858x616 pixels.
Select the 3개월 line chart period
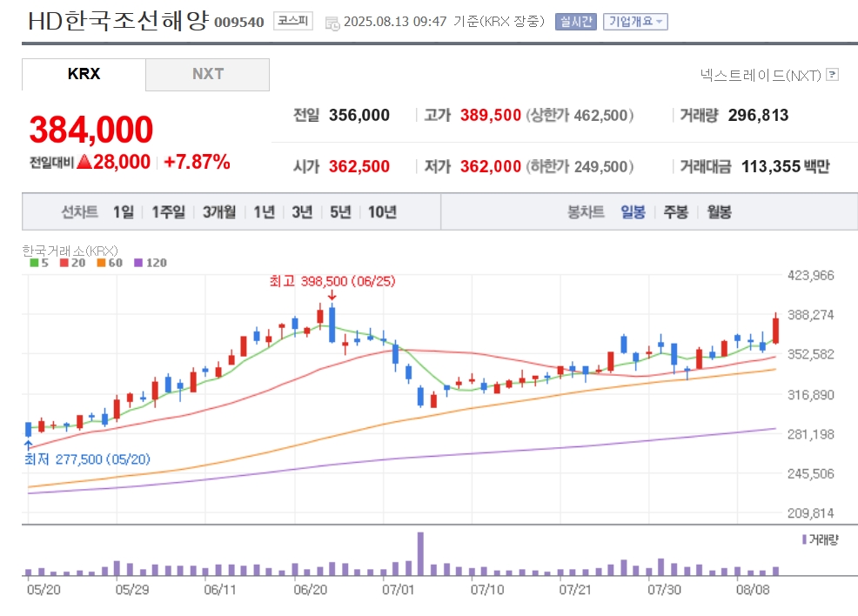tap(219, 211)
